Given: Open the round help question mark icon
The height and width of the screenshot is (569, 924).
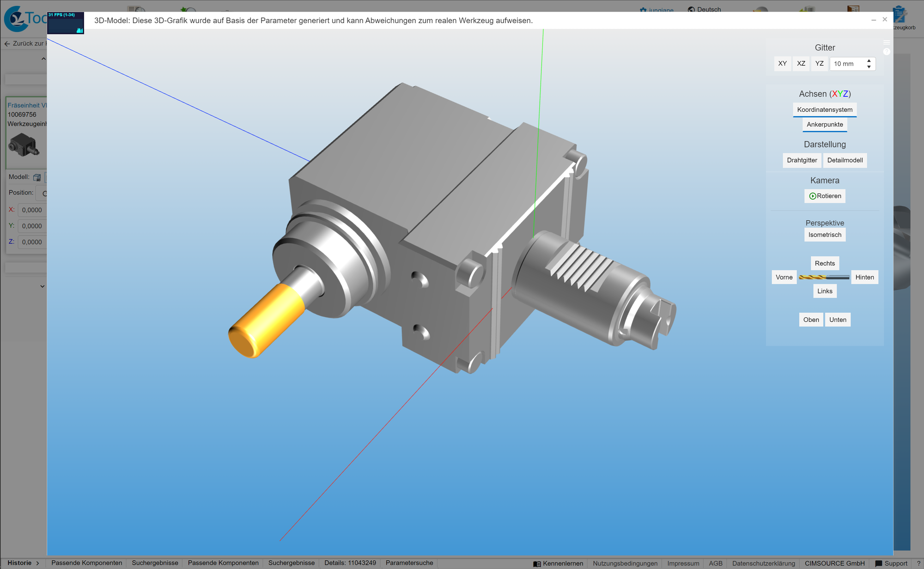Looking at the screenshot, I should pos(886,52).
